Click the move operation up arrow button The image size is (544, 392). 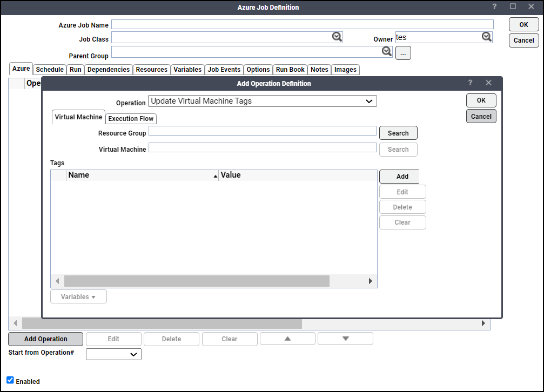coord(287,339)
